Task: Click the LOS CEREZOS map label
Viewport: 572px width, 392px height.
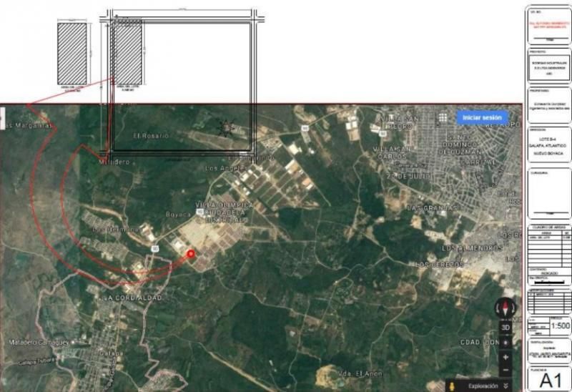Action: tap(439, 264)
